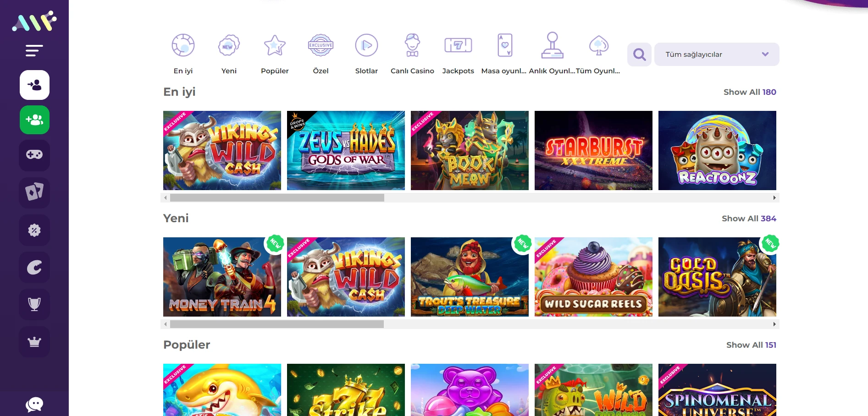Viewport: 868px width, 416px height.
Task: Click the site logo in sidebar
Action: [x=34, y=21]
